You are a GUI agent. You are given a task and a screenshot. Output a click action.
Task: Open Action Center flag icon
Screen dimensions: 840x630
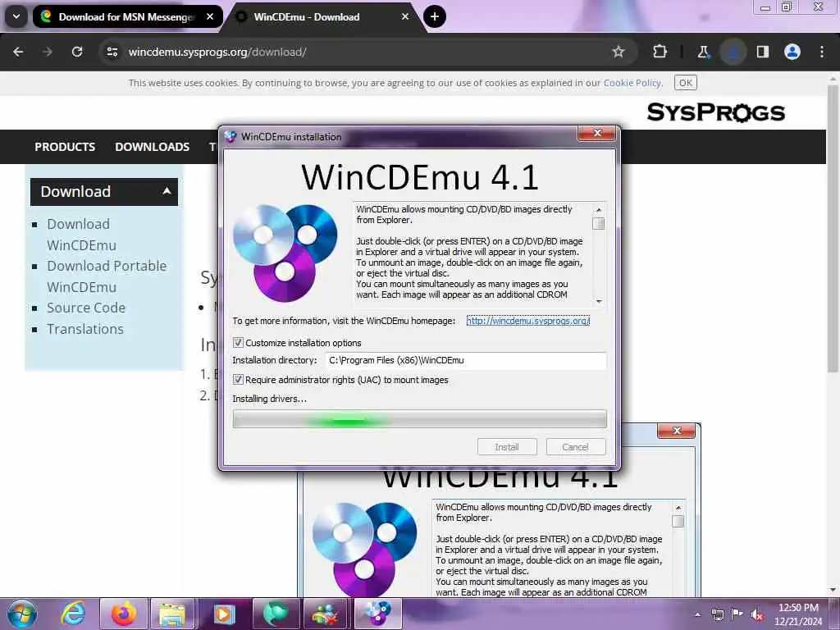(737, 614)
